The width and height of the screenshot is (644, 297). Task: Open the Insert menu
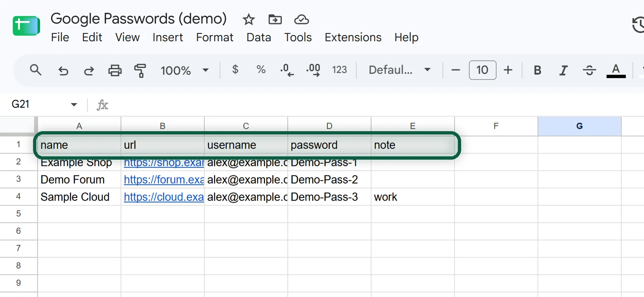[168, 37]
